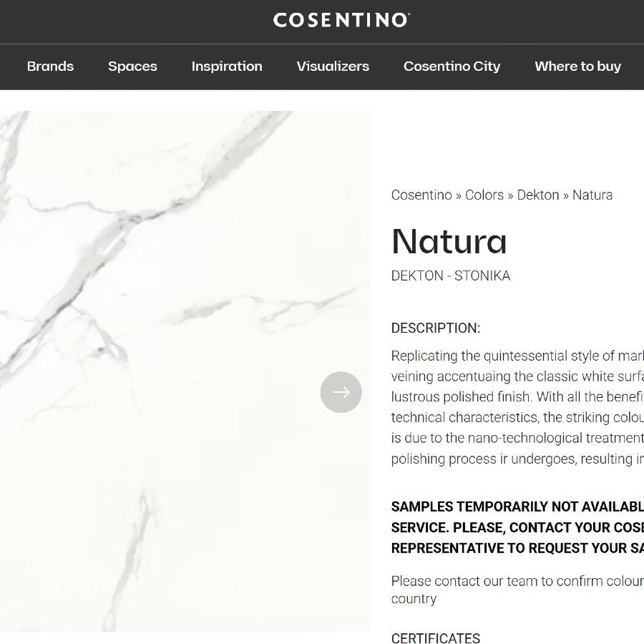Click the DEKTON - STONIKA collection label
The width and height of the screenshot is (644, 644).
(x=451, y=275)
